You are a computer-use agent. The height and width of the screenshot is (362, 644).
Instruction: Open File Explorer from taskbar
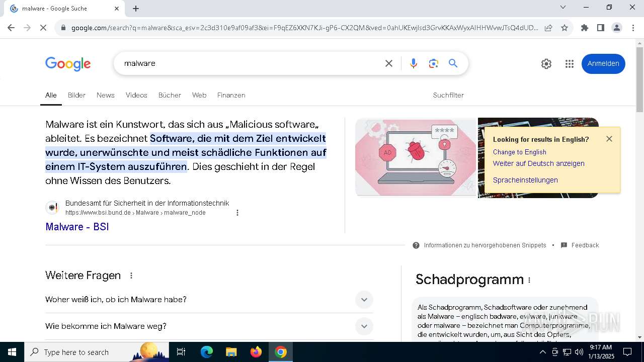coord(231,352)
